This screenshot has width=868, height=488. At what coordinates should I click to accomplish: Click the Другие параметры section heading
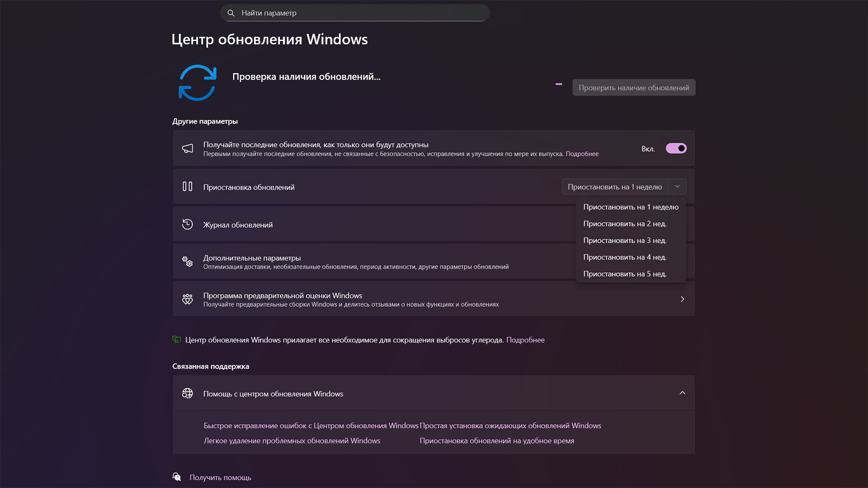(205, 121)
